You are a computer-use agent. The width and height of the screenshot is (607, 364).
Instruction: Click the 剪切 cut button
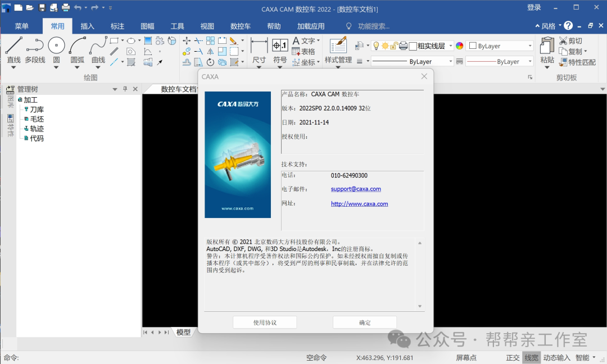tap(570, 40)
